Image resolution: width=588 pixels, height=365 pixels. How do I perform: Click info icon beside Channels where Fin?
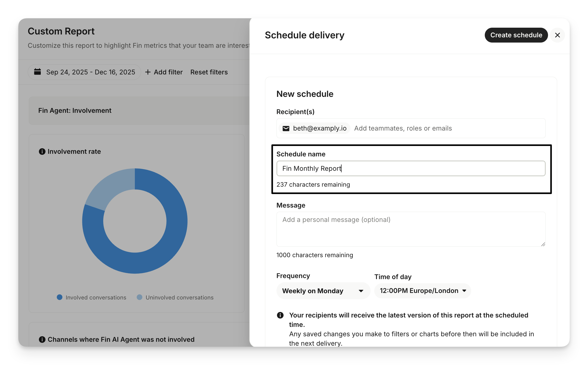[42, 339]
